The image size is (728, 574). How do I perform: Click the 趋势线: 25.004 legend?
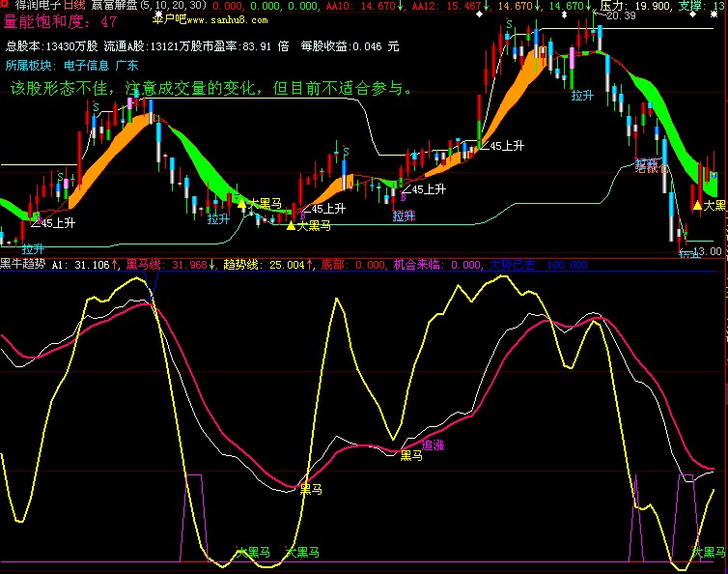coord(268,265)
